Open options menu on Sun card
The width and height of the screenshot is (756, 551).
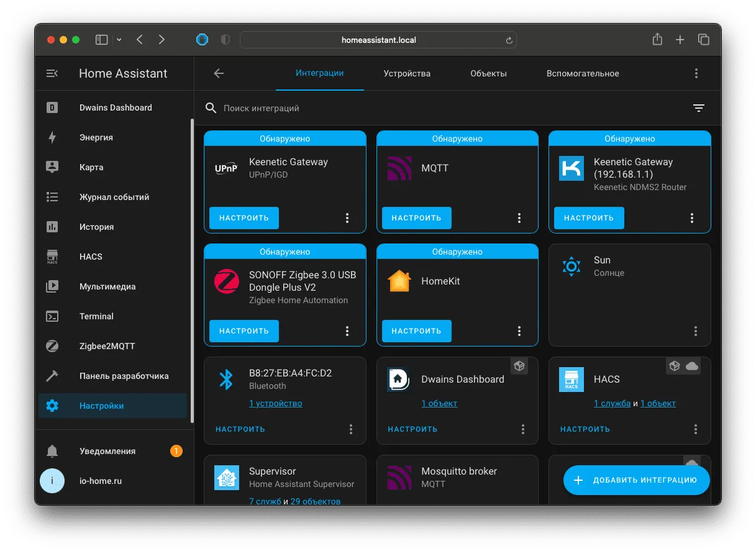point(696,331)
